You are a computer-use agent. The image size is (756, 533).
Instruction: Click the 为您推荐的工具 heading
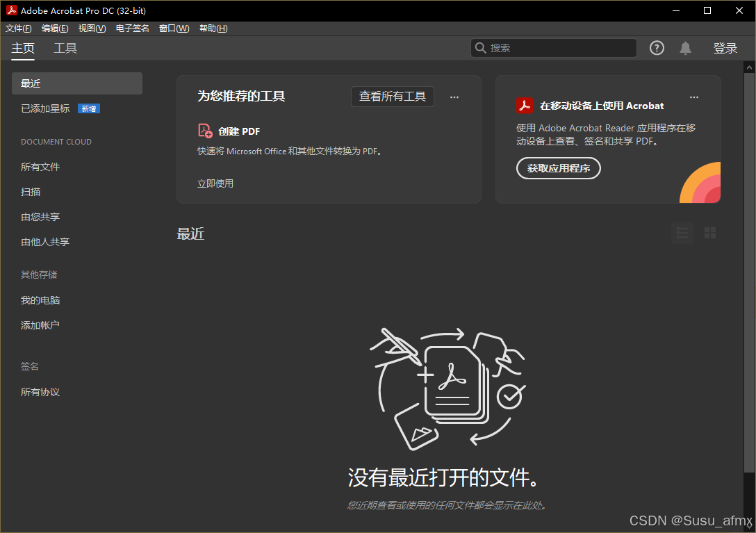point(242,96)
